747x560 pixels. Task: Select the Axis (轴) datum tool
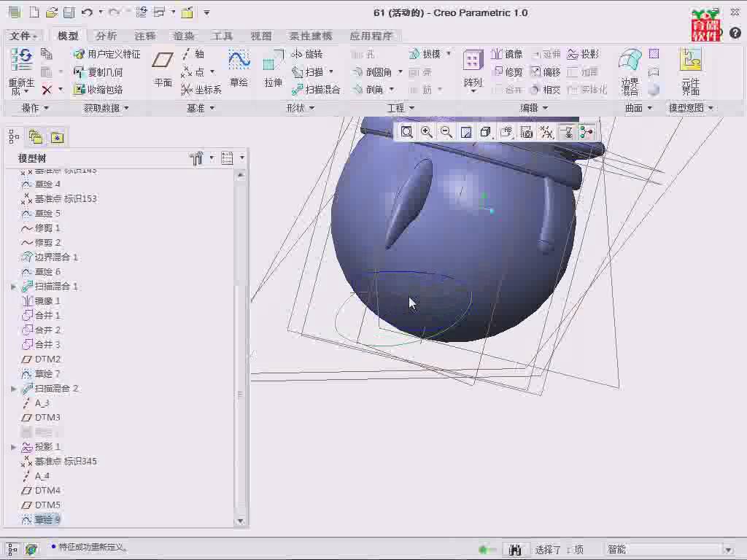pos(193,54)
